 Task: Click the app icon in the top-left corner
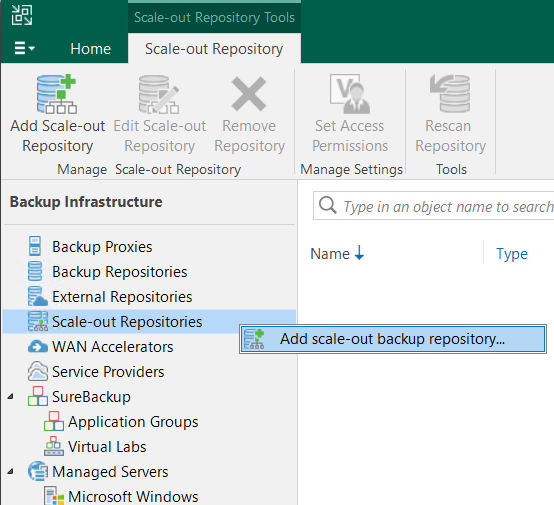click(x=22, y=15)
